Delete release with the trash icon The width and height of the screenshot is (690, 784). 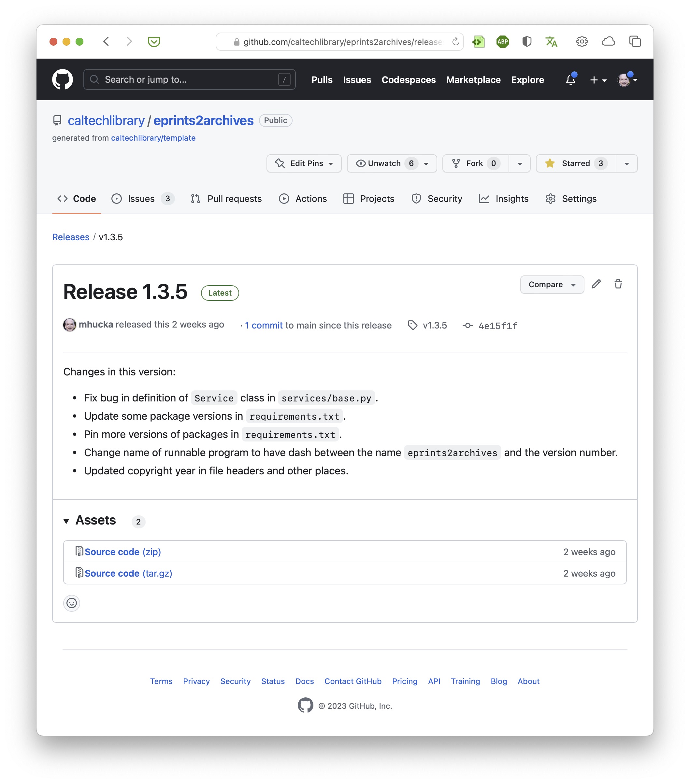[618, 284]
